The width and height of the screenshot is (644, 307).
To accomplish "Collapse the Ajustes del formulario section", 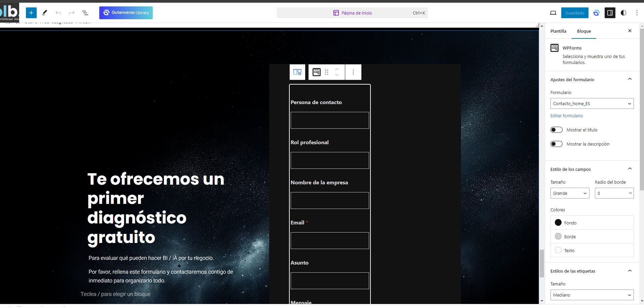I will click(630, 79).
